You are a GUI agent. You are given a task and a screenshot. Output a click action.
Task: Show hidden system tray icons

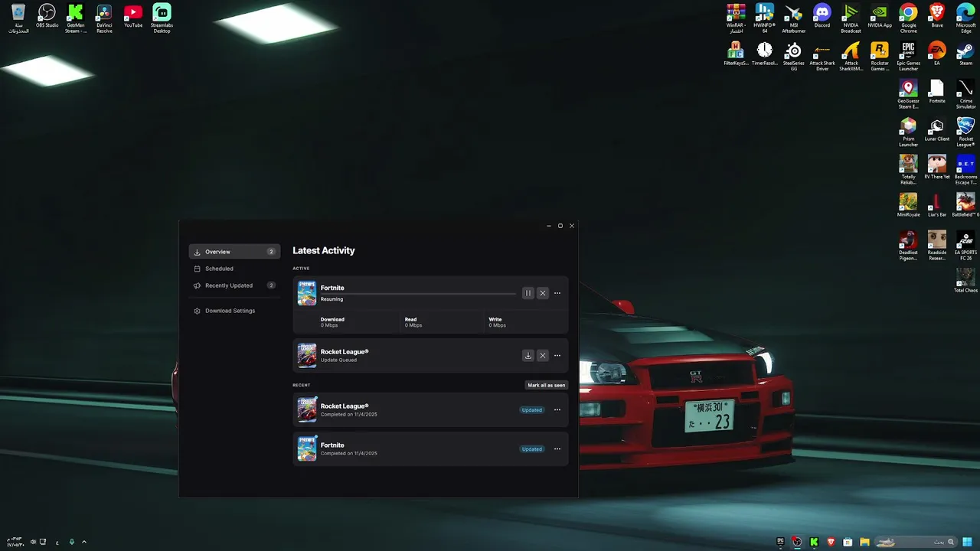click(x=84, y=542)
